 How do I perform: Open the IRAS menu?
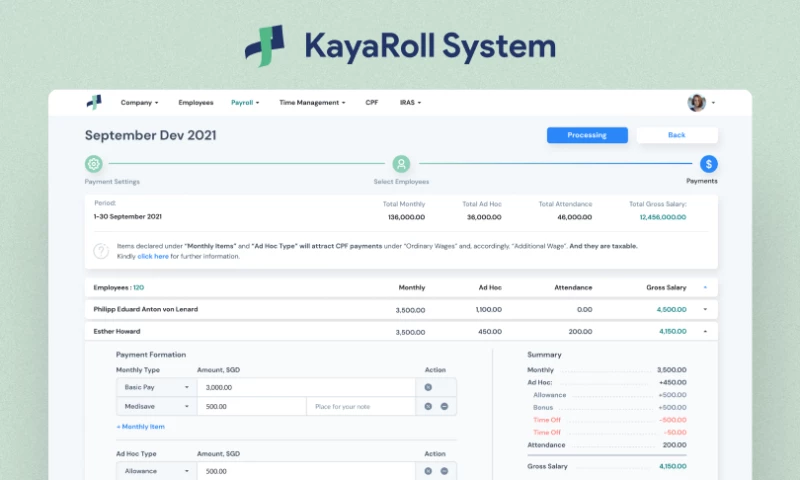pyautogui.click(x=410, y=103)
